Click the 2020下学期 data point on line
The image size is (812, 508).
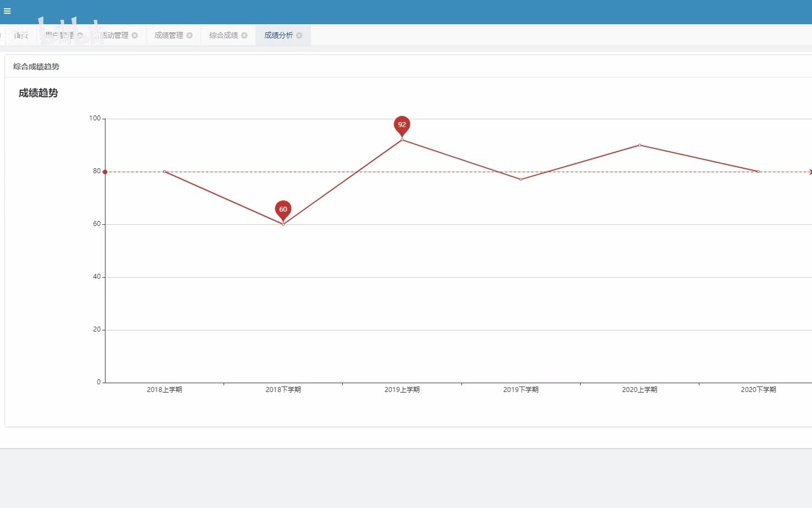coord(759,172)
